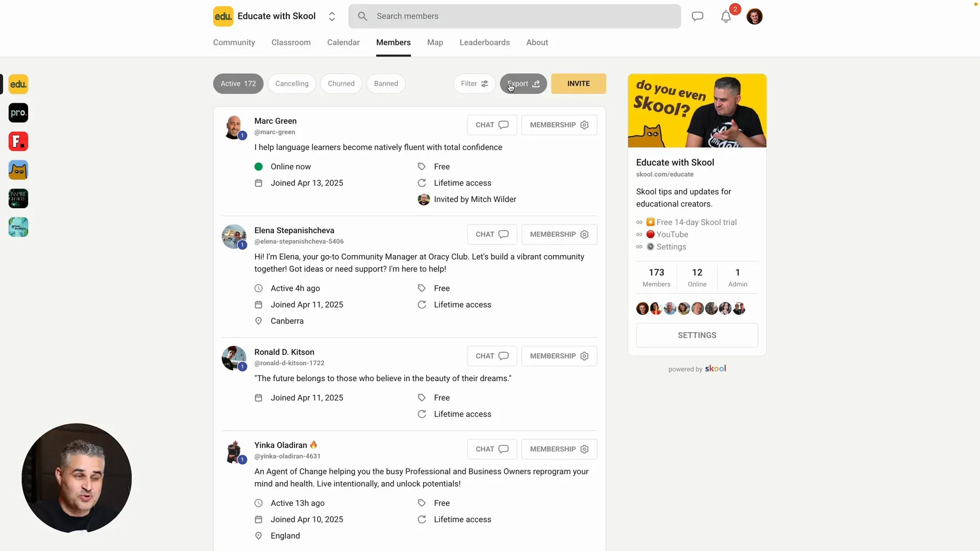Open Ronald D. Kitson's avatar

tap(234, 358)
